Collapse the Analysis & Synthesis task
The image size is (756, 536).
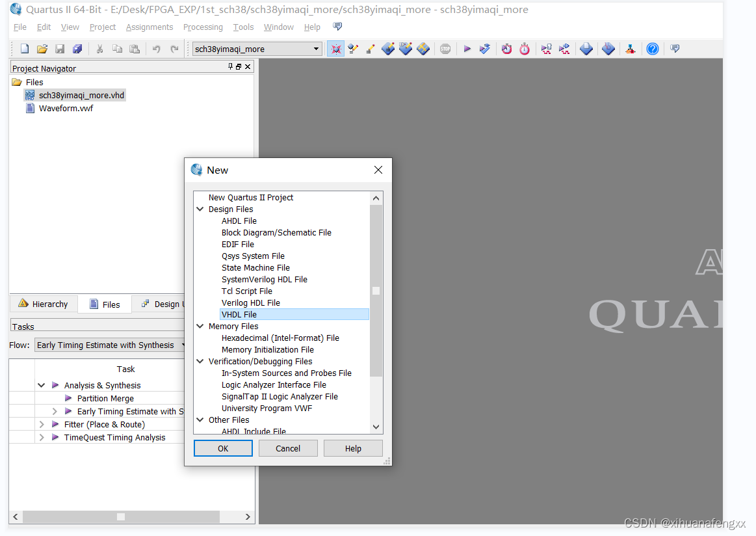[42, 385]
